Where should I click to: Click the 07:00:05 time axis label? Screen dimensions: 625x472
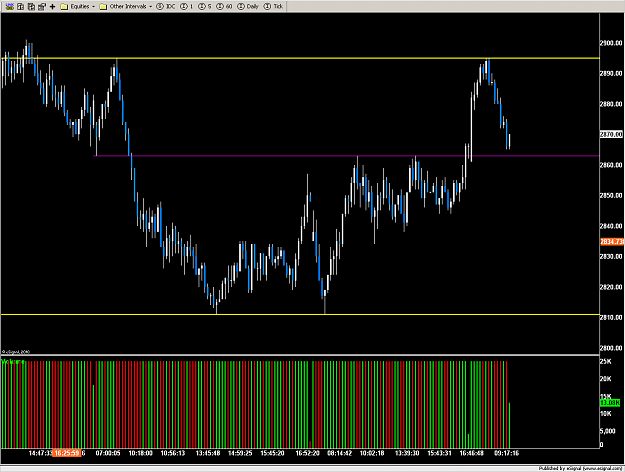point(108,453)
